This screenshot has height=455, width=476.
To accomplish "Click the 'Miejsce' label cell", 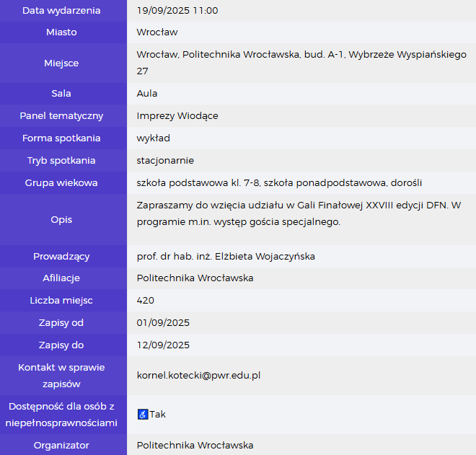I will pyautogui.click(x=63, y=63).
